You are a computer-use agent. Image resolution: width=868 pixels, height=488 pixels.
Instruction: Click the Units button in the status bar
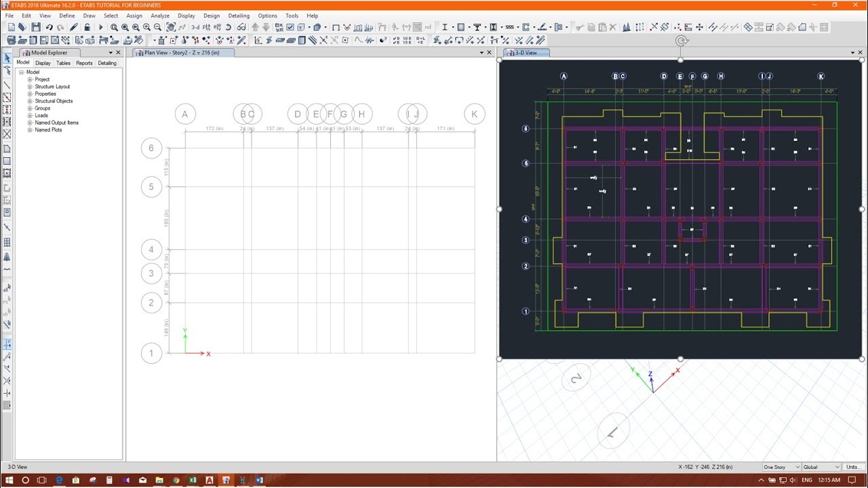853,467
